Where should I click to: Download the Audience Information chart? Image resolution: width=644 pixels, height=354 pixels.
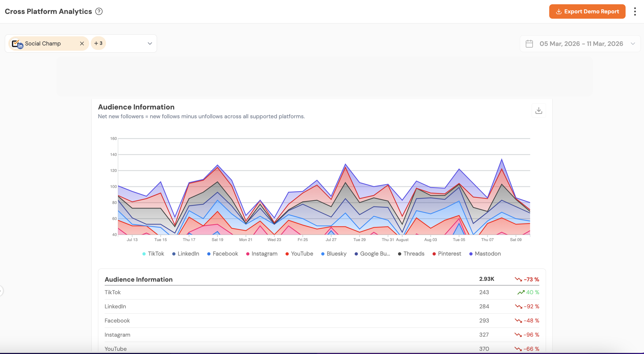539,111
